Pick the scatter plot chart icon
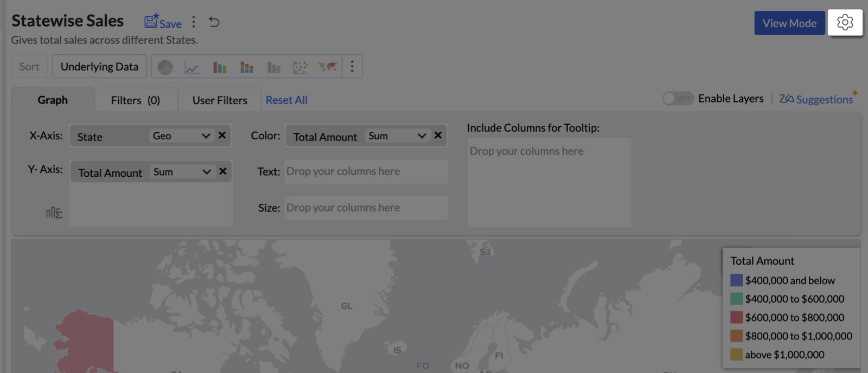The image size is (868, 373). [300, 67]
